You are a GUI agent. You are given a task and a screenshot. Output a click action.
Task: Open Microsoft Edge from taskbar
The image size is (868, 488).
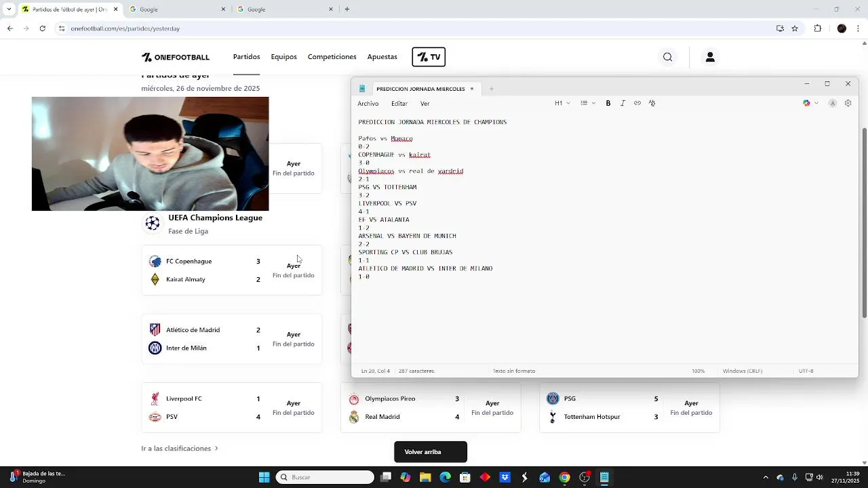coord(445,477)
